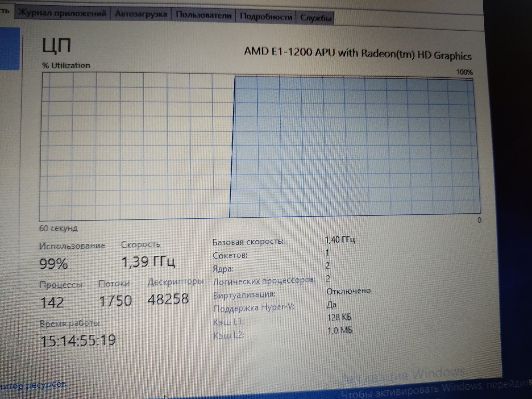532x399 pixels.
Task: Click the CPU utilization graph
Action: pos(260,146)
